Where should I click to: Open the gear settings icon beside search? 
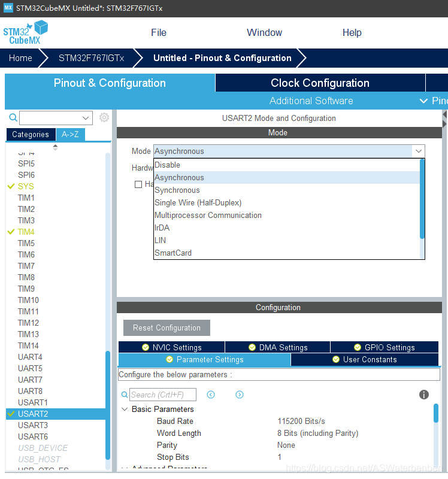[104, 117]
